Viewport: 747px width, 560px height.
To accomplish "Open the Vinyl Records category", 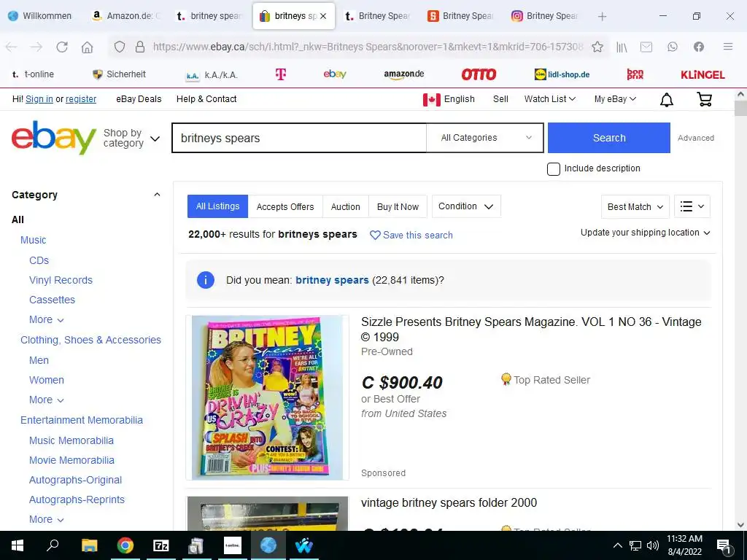I will [61, 280].
